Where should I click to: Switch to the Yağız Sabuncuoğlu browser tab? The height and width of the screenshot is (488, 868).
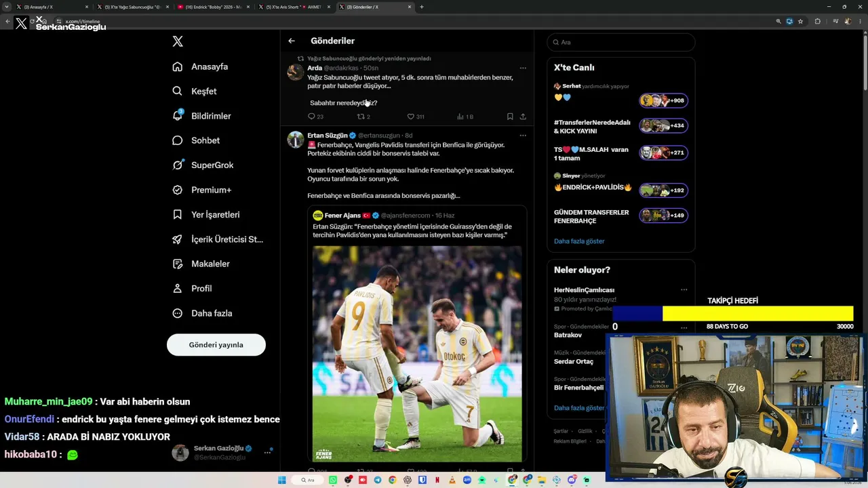point(132,7)
